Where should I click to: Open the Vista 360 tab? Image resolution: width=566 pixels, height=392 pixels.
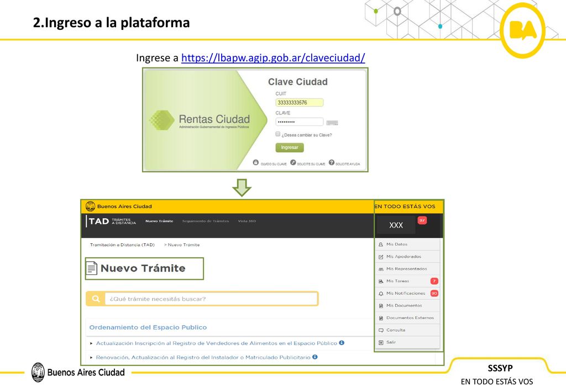247,221
